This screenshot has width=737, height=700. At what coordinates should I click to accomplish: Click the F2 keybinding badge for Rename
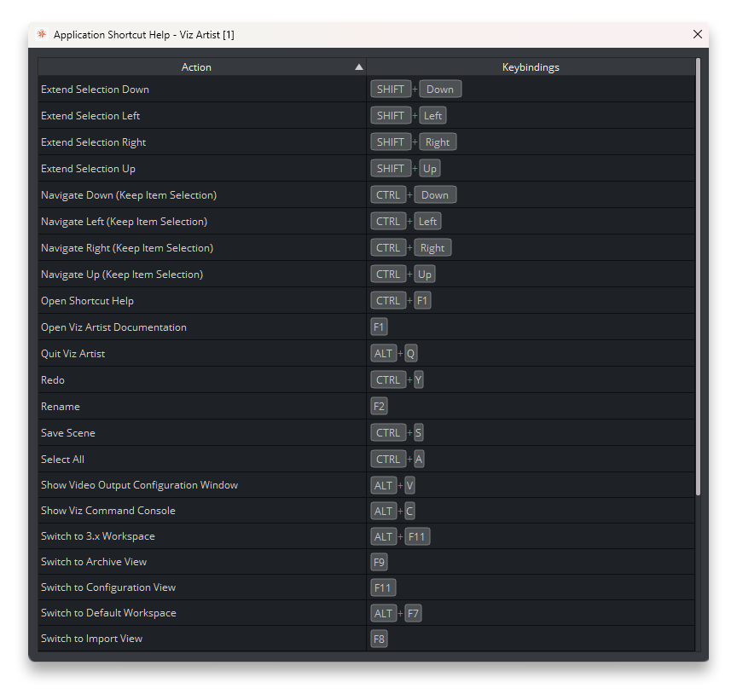tap(379, 407)
